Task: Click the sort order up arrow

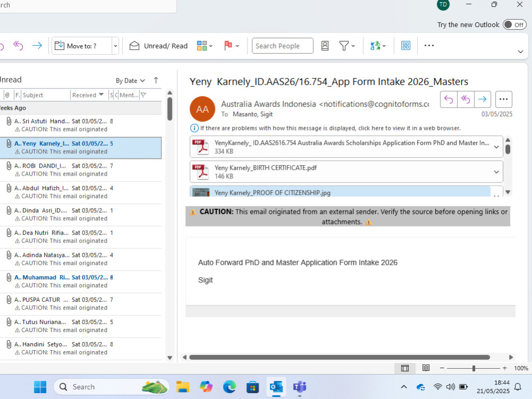Action: [156, 80]
